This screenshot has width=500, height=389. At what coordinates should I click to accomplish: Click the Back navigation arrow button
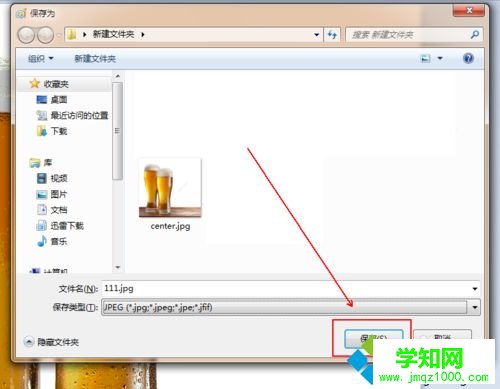click(x=26, y=35)
